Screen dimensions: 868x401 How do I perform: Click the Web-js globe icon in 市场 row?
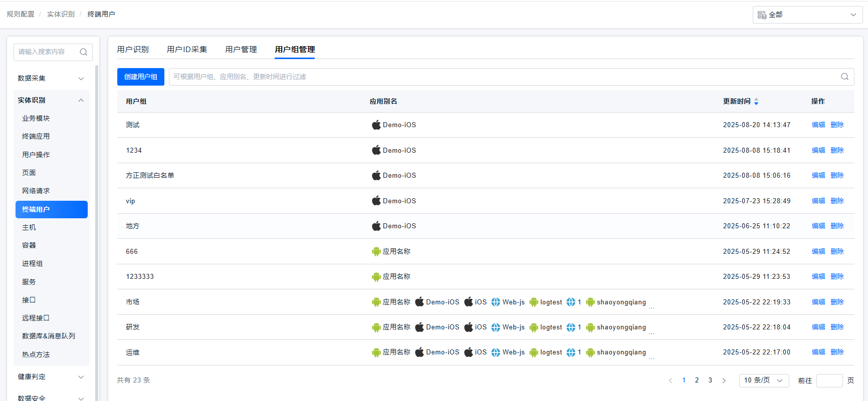[496, 302]
